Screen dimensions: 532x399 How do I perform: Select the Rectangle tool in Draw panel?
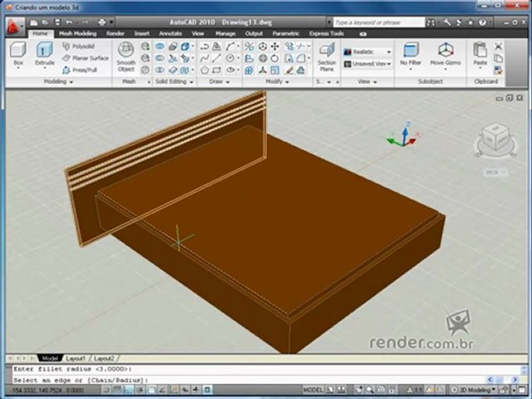pyautogui.click(x=217, y=70)
